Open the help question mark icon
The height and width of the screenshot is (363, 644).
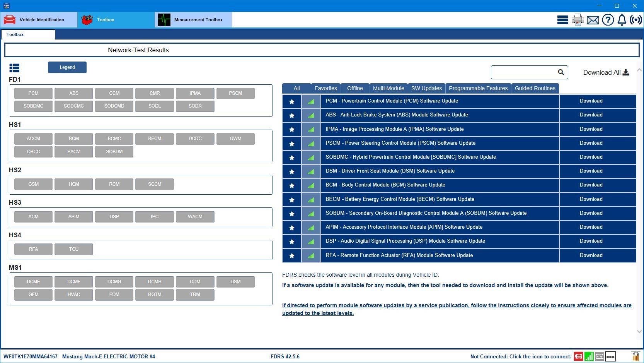(x=608, y=20)
